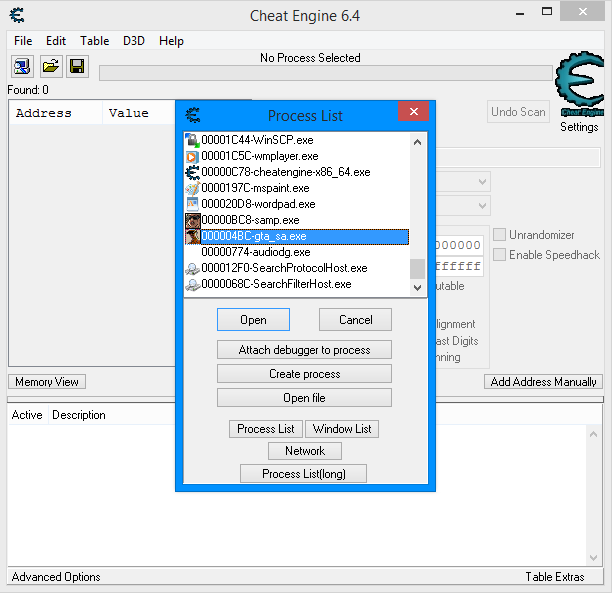The image size is (612, 593).
Task: Open the File menu
Action: tap(23, 41)
